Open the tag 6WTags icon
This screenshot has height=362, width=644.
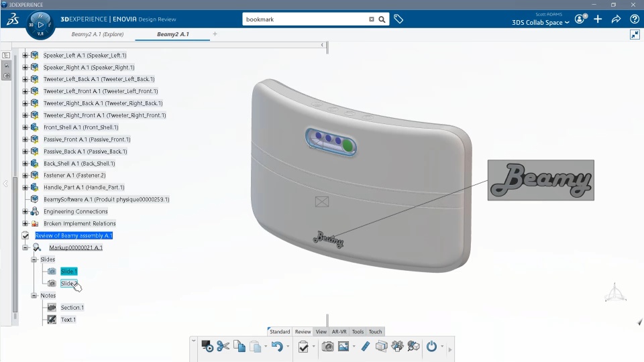coord(398,19)
